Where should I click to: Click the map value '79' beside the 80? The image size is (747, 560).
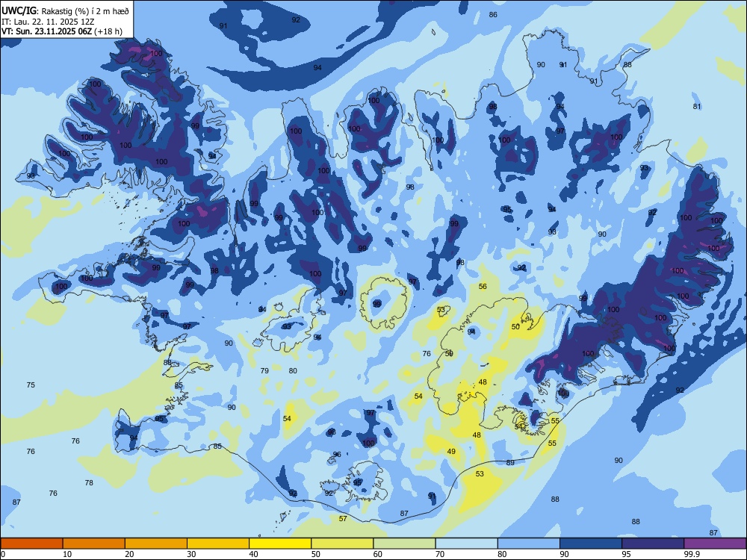(x=265, y=370)
